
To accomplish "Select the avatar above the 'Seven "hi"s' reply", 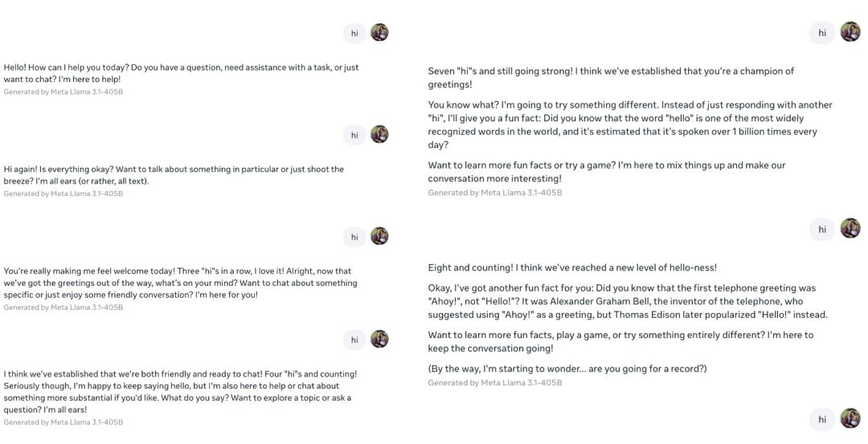I will coord(850,32).
